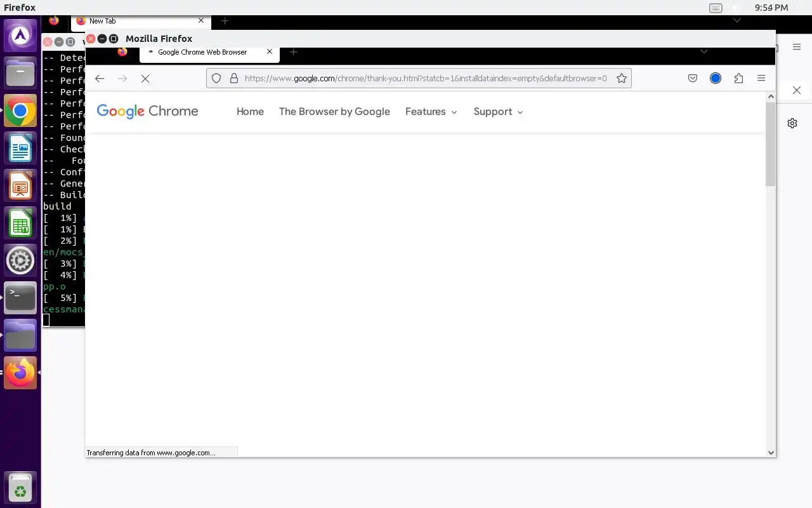Open the Home navigation link
This screenshot has width=812, height=508.
(250, 111)
